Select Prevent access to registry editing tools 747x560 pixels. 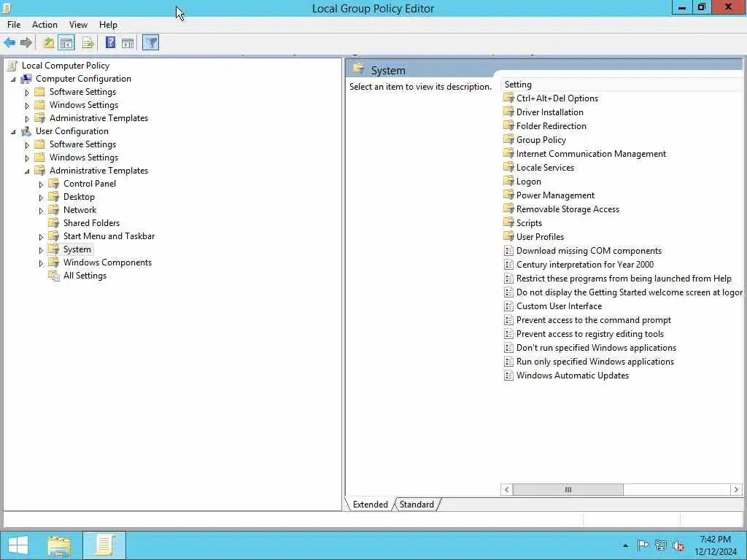pos(589,334)
